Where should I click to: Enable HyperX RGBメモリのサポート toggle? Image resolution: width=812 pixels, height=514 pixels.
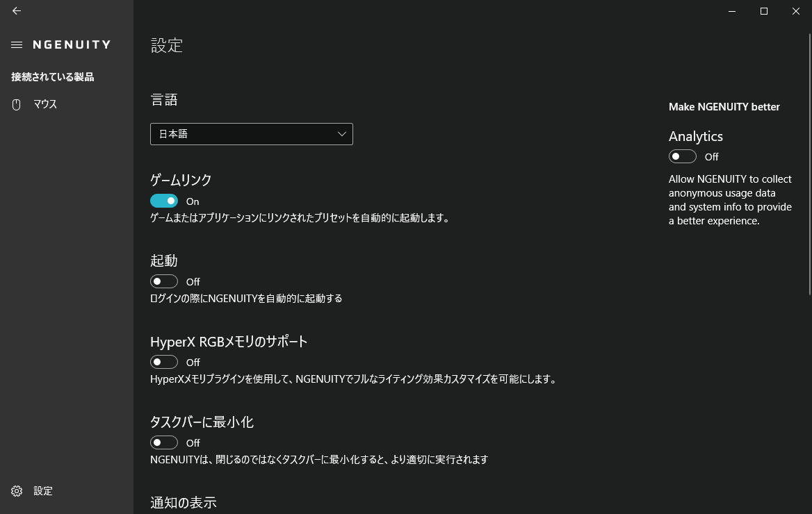pyautogui.click(x=164, y=363)
